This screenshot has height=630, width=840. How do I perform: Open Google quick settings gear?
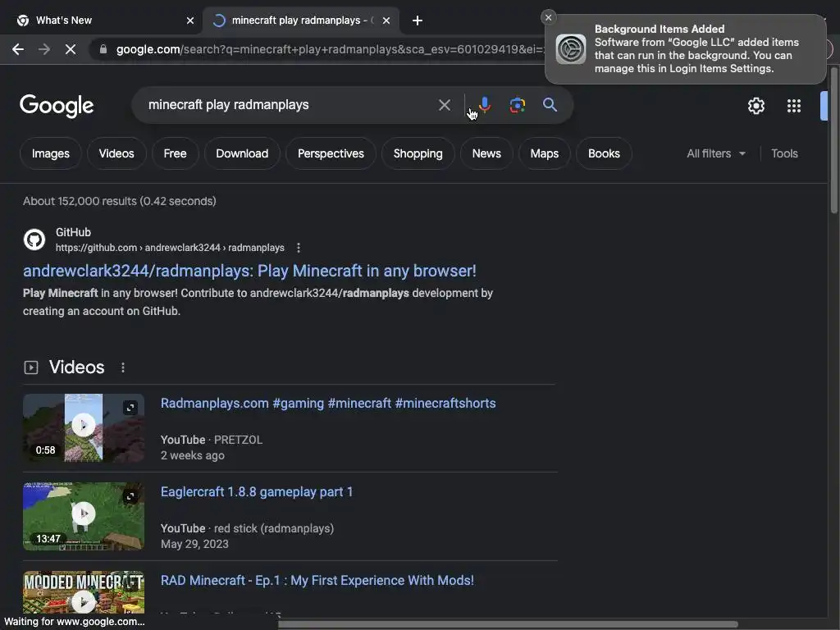coord(756,106)
